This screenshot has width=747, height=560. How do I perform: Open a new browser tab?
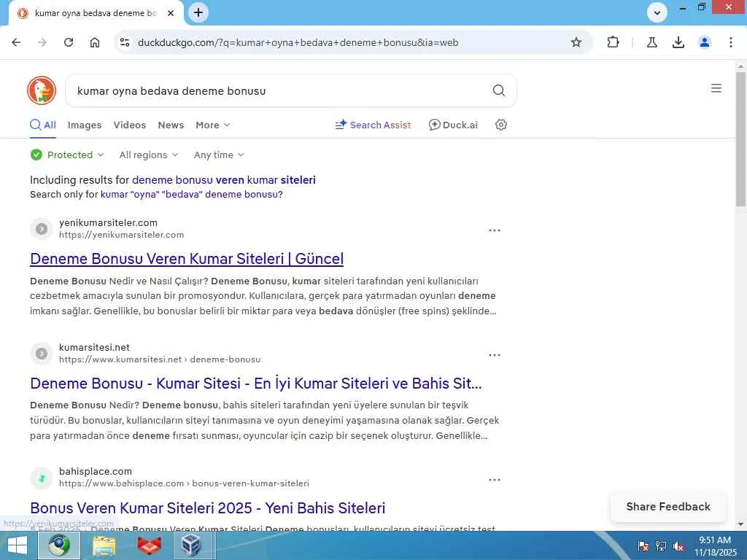(x=198, y=13)
